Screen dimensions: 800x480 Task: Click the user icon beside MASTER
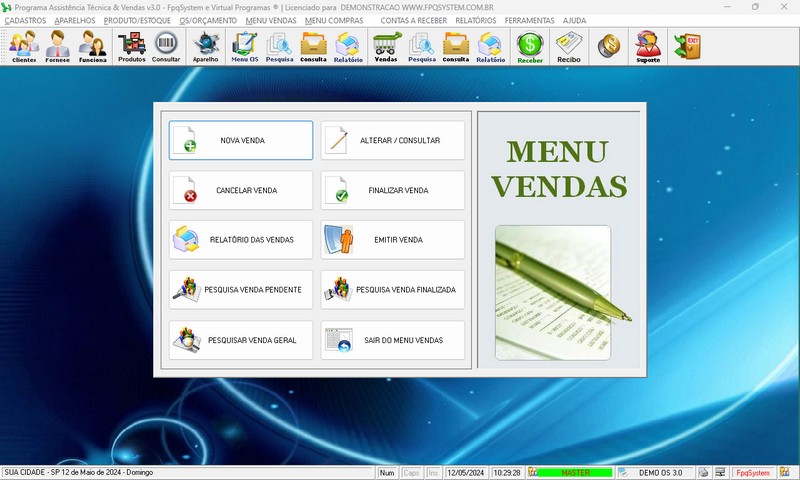[x=533, y=472]
